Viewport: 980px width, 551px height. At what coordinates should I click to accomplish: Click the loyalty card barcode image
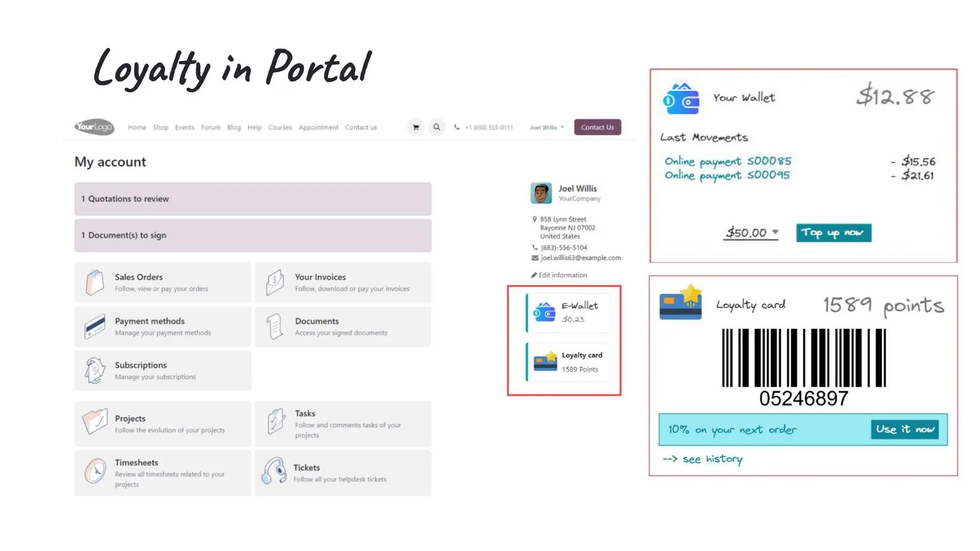(x=803, y=358)
